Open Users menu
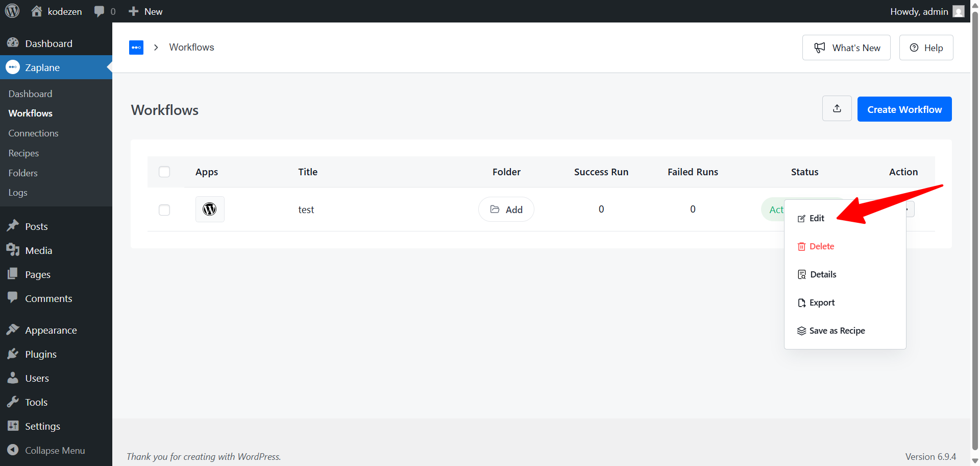980x466 pixels. coord(56,378)
